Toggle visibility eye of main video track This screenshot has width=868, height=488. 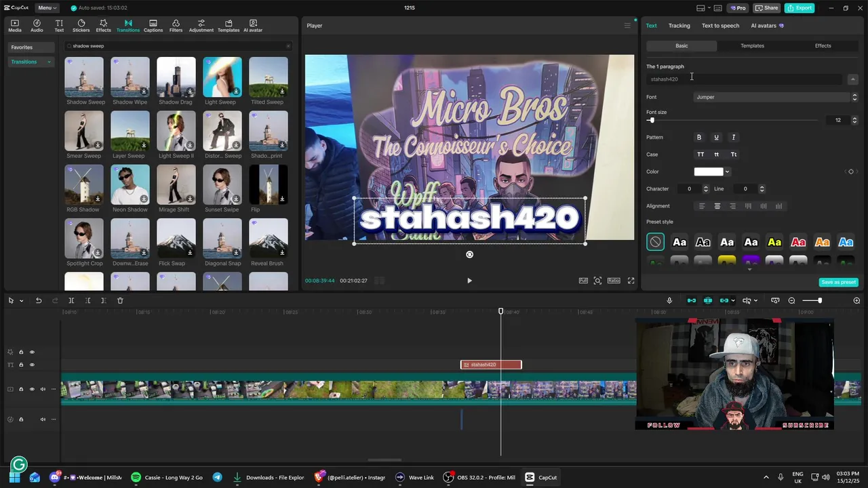32,389
